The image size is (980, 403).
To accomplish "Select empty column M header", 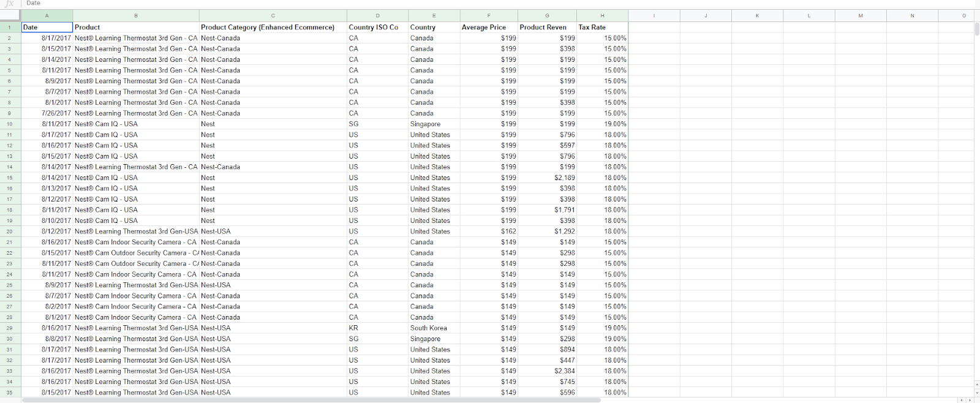I will pos(861,16).
